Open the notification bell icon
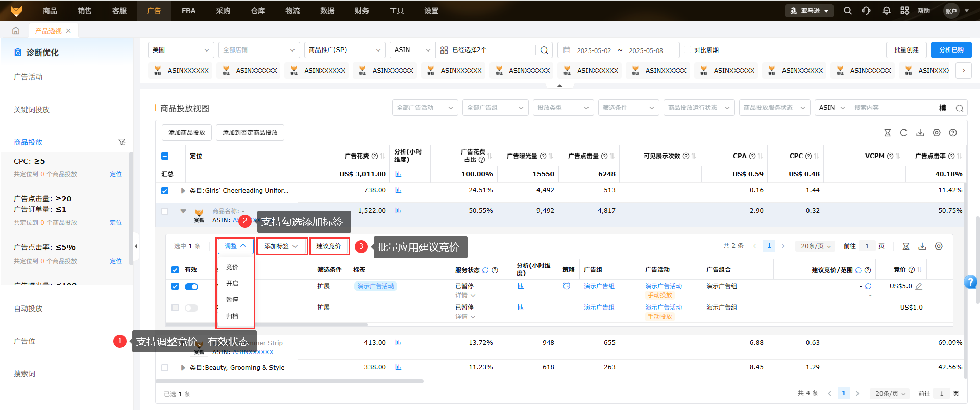980x410 pixels. tap(886, 11)
